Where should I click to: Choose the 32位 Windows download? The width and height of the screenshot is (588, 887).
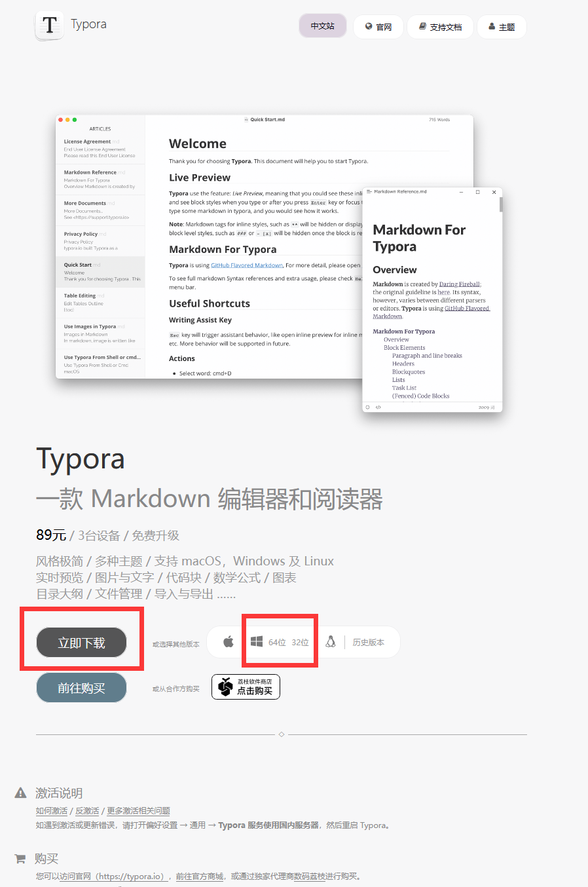(300, 643)
